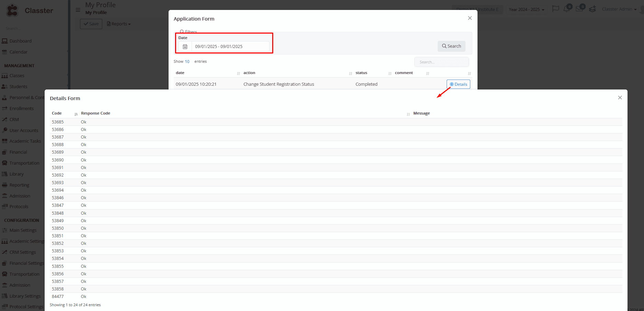Open the Calendar sidebar icon
Viewport: 644px width, 311px height.
4,52
